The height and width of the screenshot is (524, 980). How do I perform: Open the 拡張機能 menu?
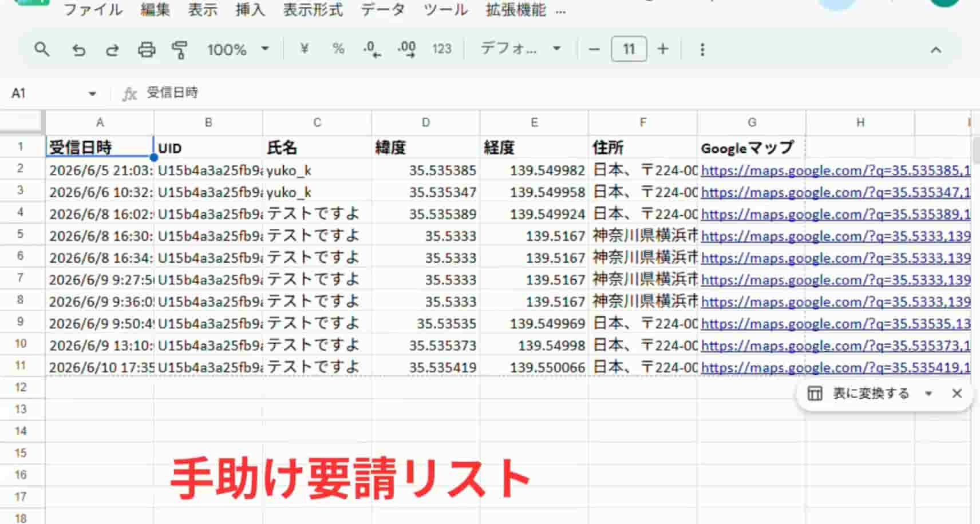click(x=516, y=10)
